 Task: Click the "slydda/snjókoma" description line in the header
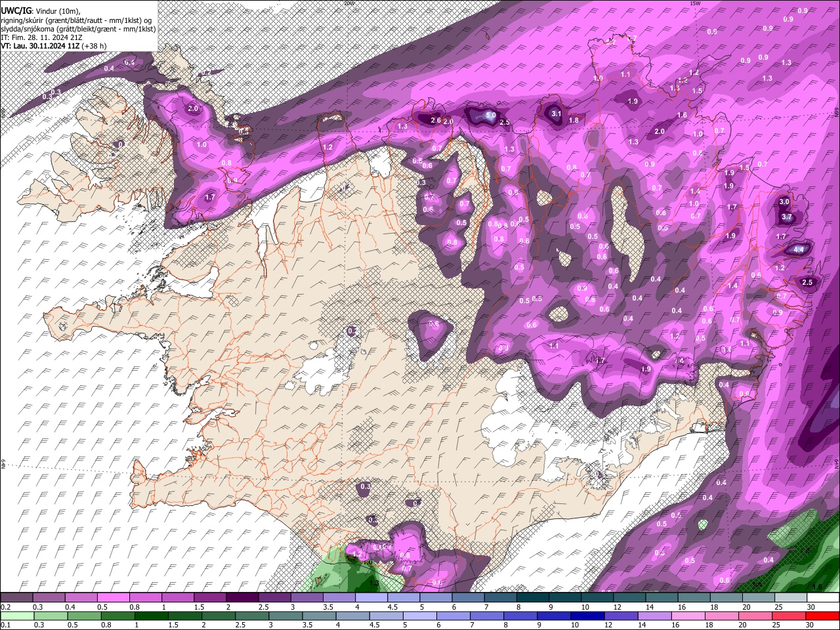coord(78,29)
